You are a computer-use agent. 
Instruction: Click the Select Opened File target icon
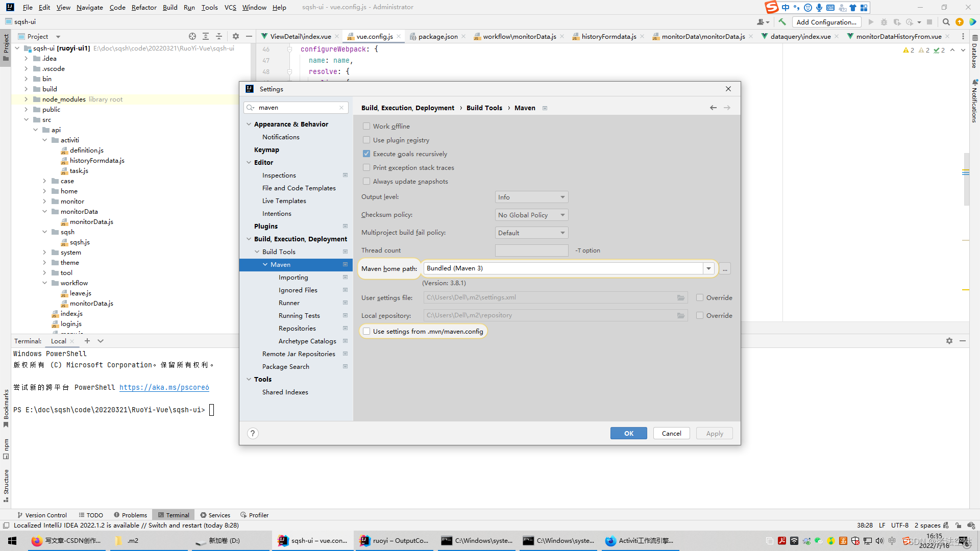click(x=192, y=36)
